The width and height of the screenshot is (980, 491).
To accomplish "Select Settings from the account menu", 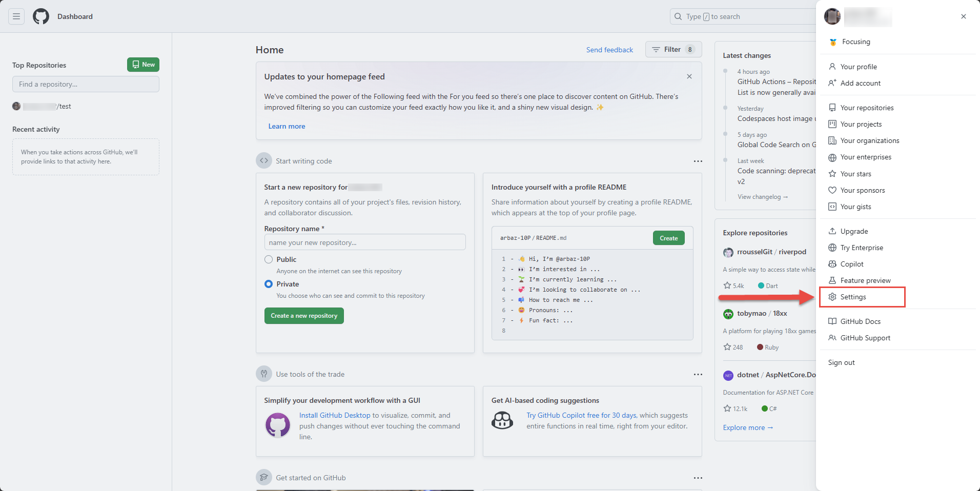I will [x=852, y=296].
